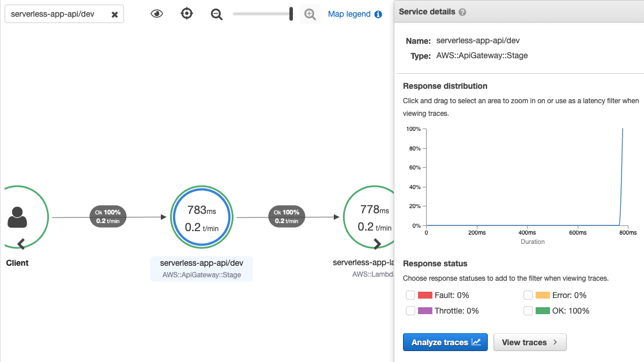Select the 778ms Lambda service node
644x362 pixels.
click(368, 217)
